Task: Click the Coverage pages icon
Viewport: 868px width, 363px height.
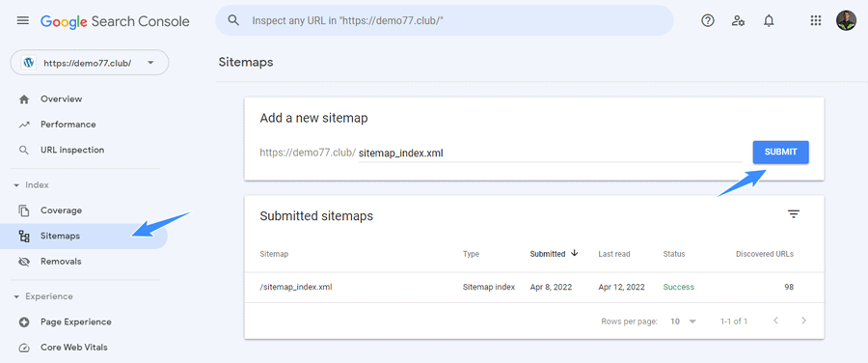Action: pyautogui.click(x=24, y=210)
